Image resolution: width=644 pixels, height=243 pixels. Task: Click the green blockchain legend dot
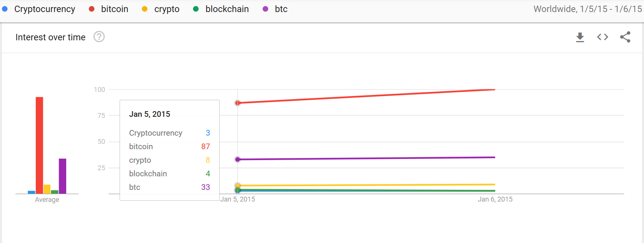point(196,9)
